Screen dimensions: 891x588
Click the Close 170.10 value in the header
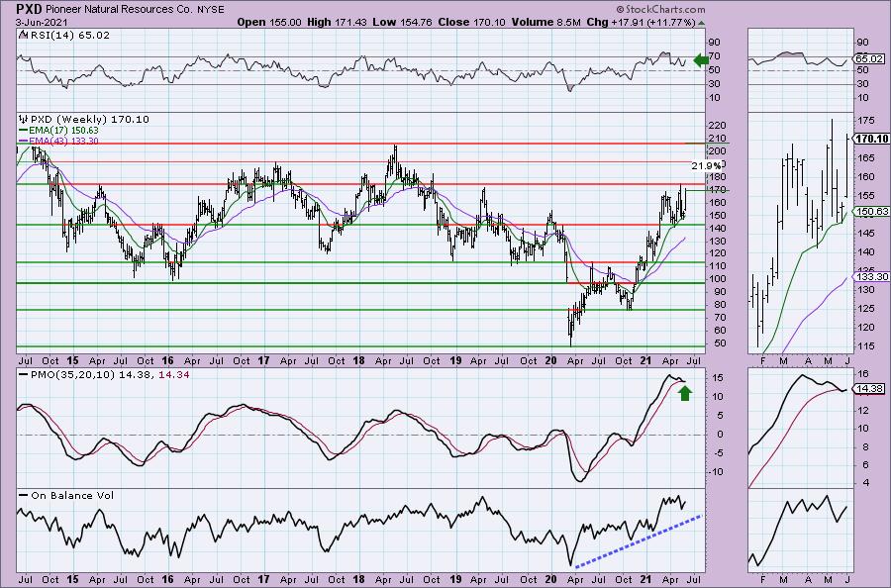[471, 22]
